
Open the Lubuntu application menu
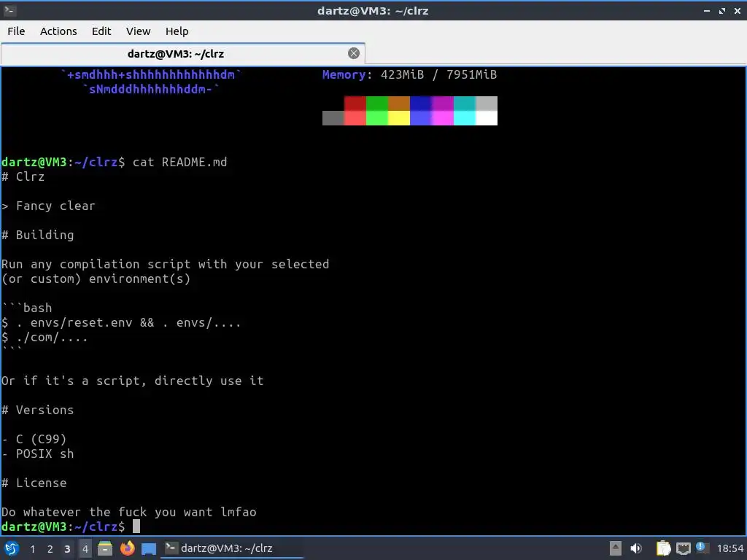coord(12,548)
